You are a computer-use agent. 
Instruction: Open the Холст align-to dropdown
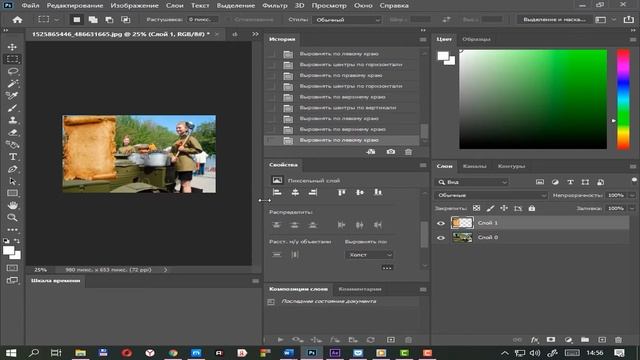(369, 255)
